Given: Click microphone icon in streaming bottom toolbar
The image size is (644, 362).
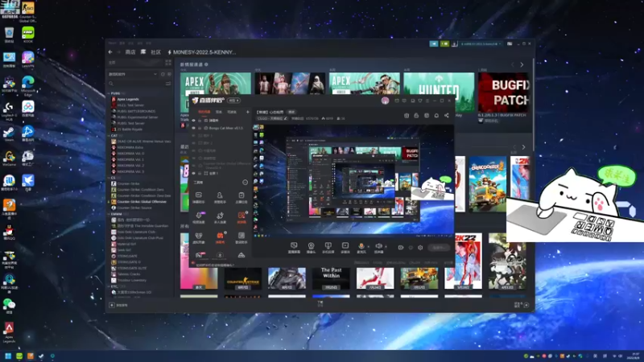Looking at the screenshot, I should 361,248.
